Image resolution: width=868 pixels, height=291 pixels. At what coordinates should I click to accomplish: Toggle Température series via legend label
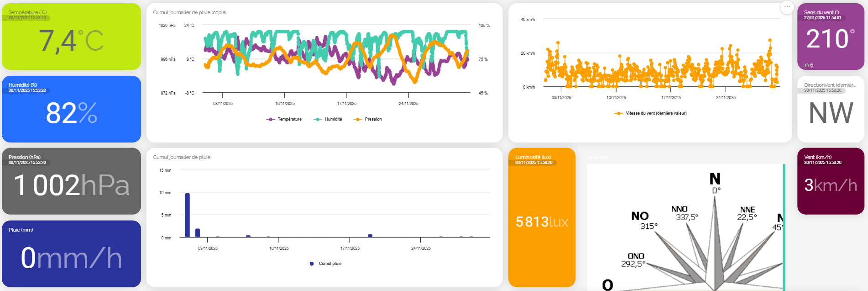[x=289, y=119]
